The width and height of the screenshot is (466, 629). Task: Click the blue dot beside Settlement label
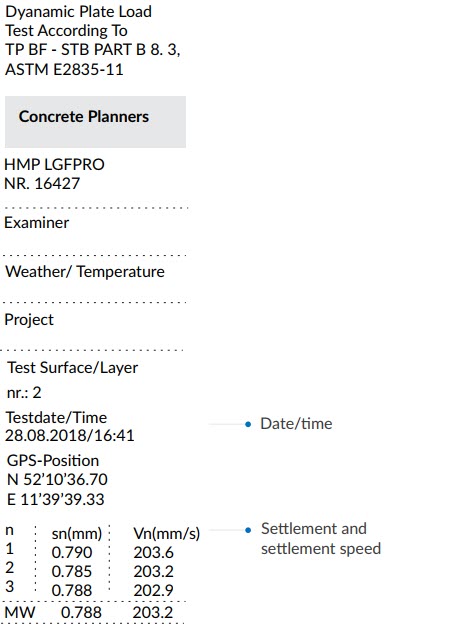coord(248,530)
